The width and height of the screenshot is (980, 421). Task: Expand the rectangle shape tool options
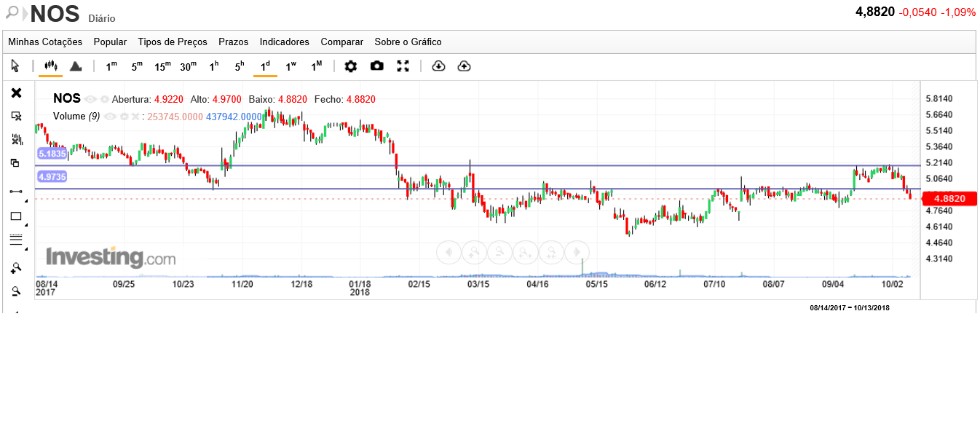click(x=26, y=225)
